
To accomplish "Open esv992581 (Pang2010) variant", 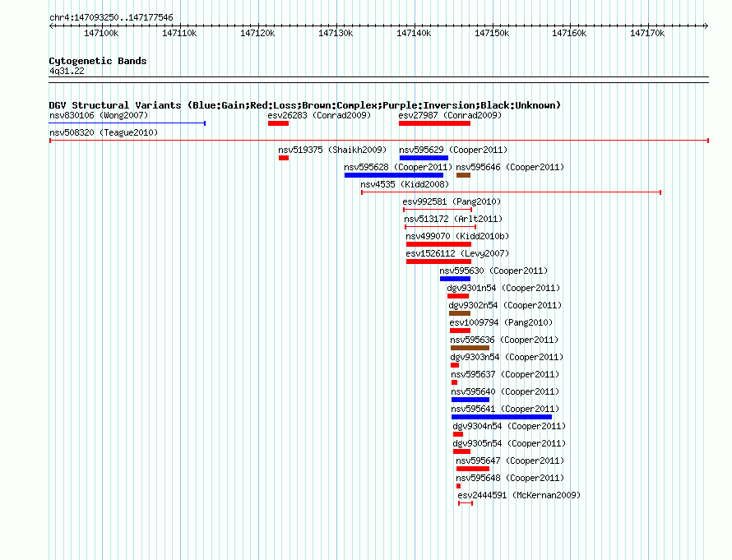I will coord(452,201).
